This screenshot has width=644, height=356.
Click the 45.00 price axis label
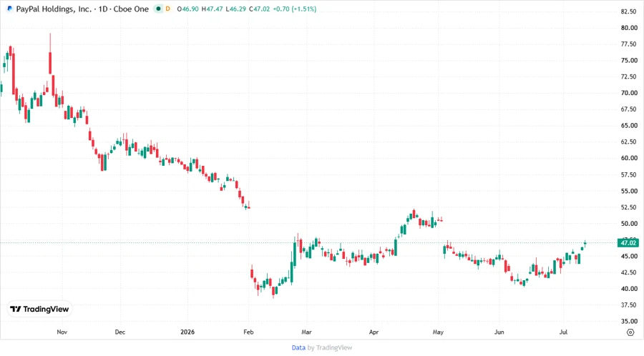click(x=629, y=256)
